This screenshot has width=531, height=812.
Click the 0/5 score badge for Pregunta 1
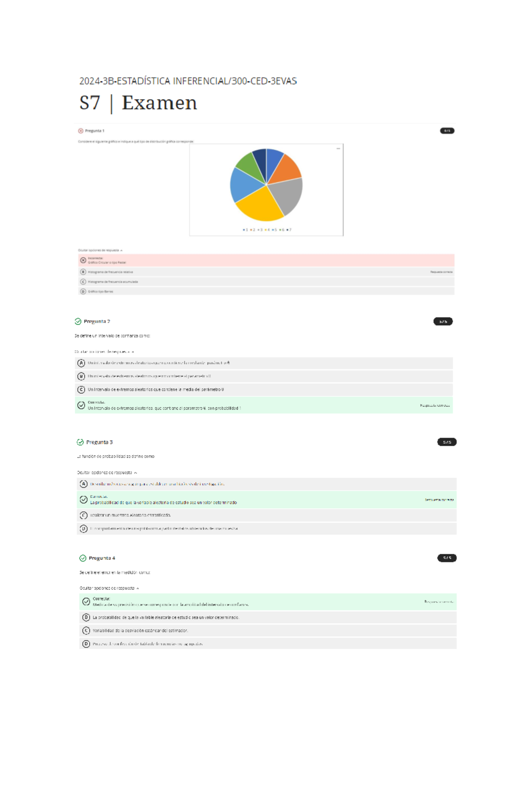[447, 131]
